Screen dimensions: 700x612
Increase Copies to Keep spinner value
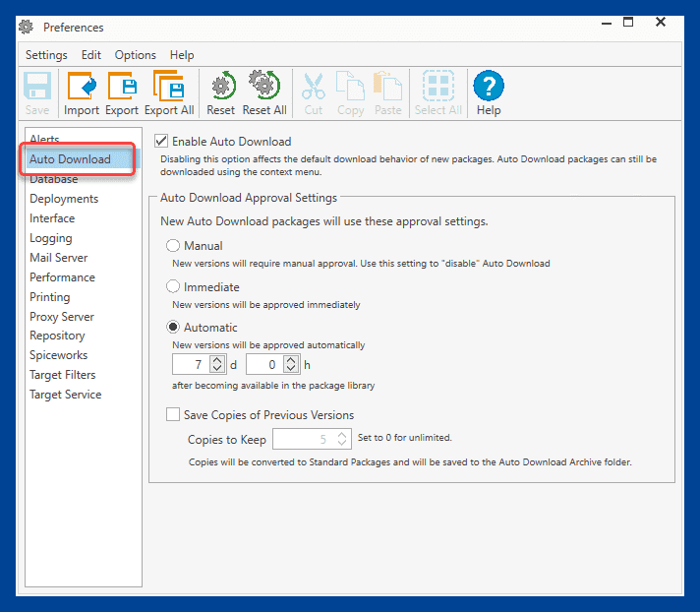(342, 434)
